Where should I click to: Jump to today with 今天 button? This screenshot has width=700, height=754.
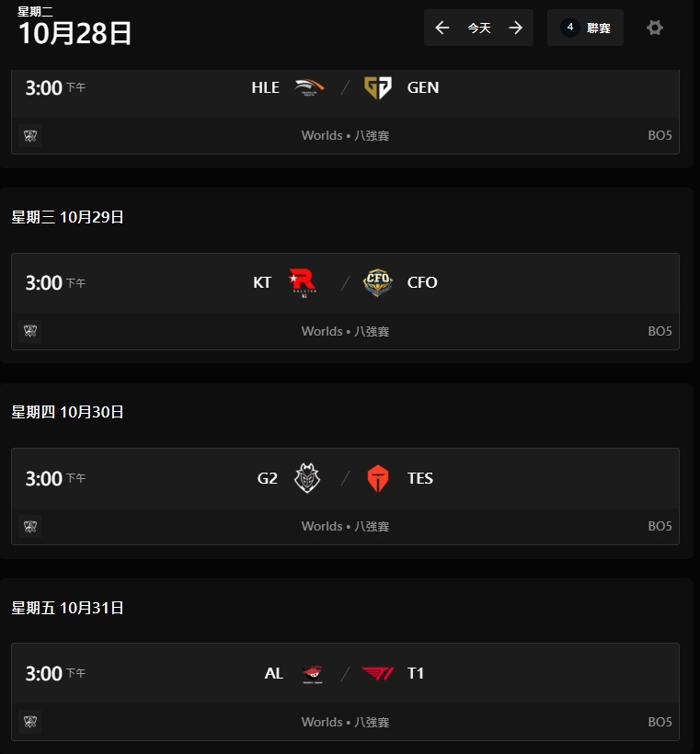point(479,28)
